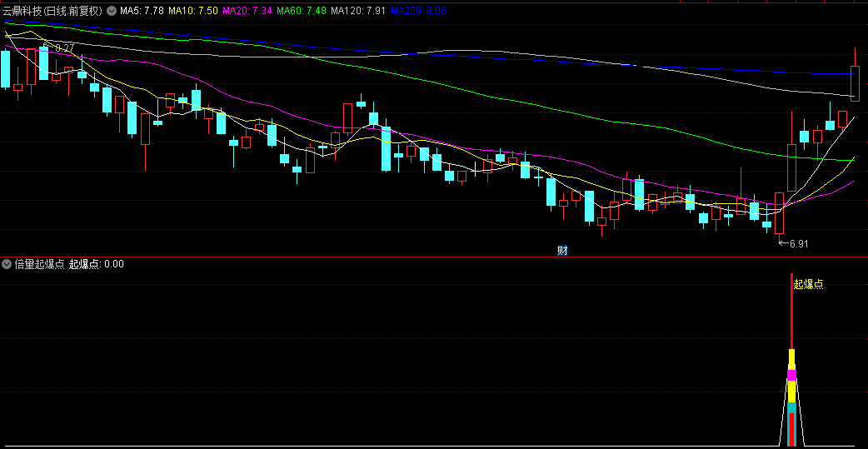The width and height of the screenshot is (868, 449).
Task: Select the MA10: 7.50 label
Action: click(192, 11)
